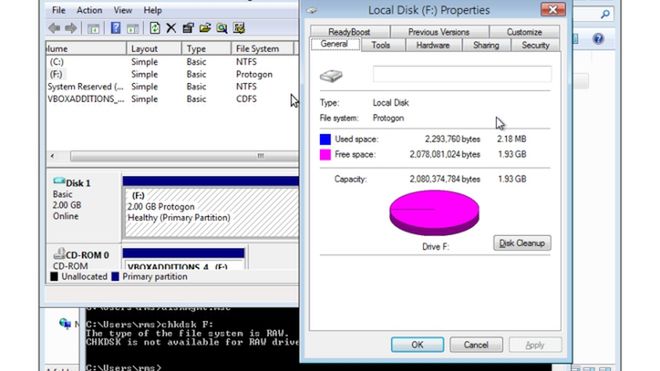Click the yellow folder Open toolbar icon

205,28
